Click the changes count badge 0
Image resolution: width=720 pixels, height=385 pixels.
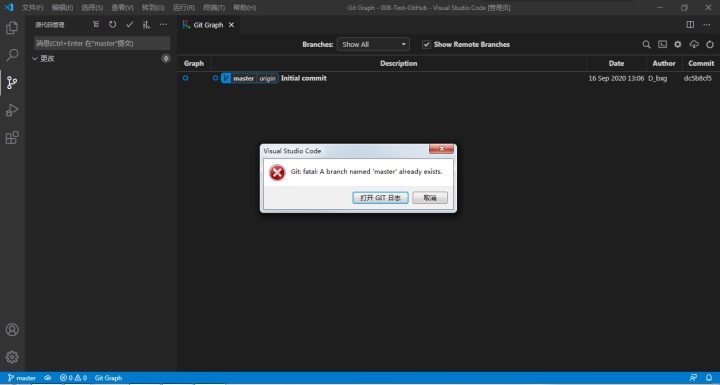coord(166,58)
